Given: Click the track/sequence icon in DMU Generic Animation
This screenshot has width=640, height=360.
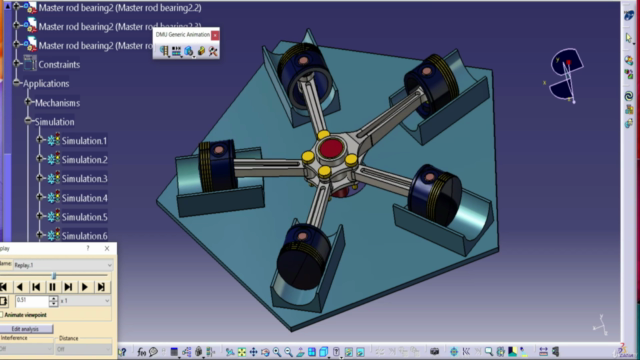Looking at the screenshot, I should (x=176, y=51).
